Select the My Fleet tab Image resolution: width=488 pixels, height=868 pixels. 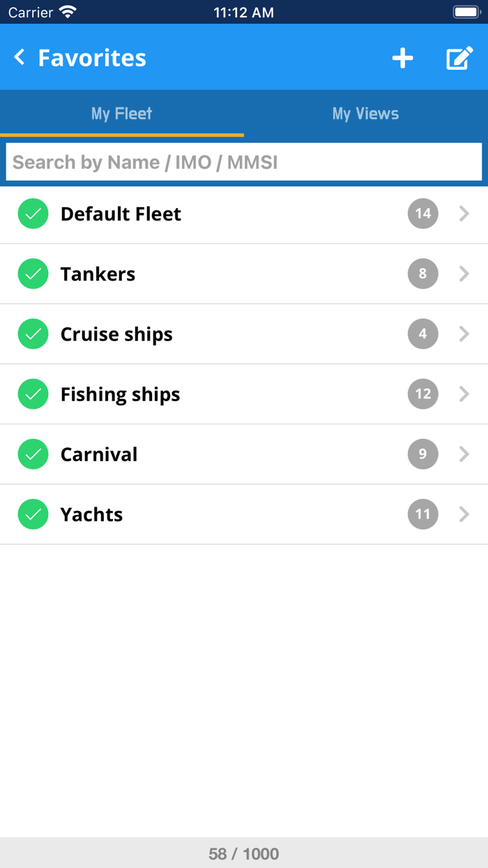121,113
